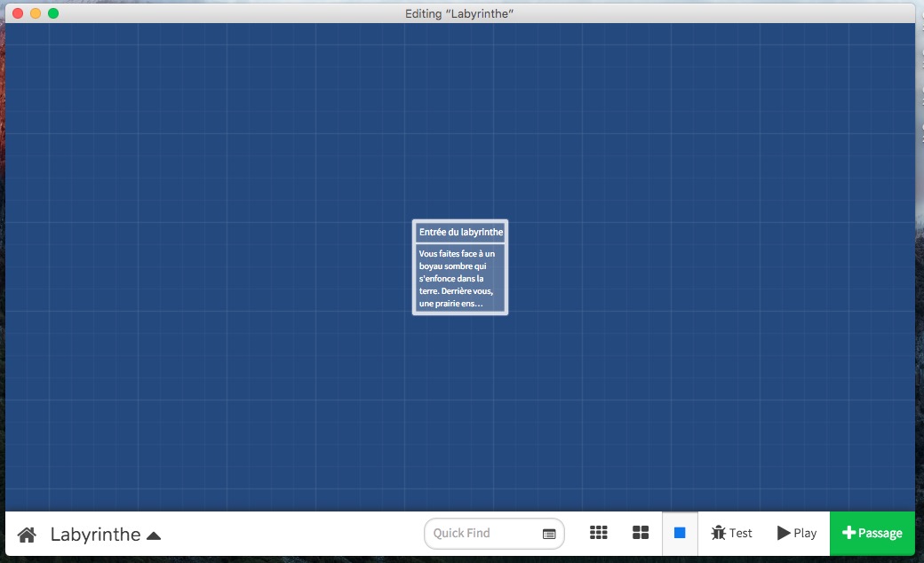Click the icon inside the Quick Find box

point(549,534)
